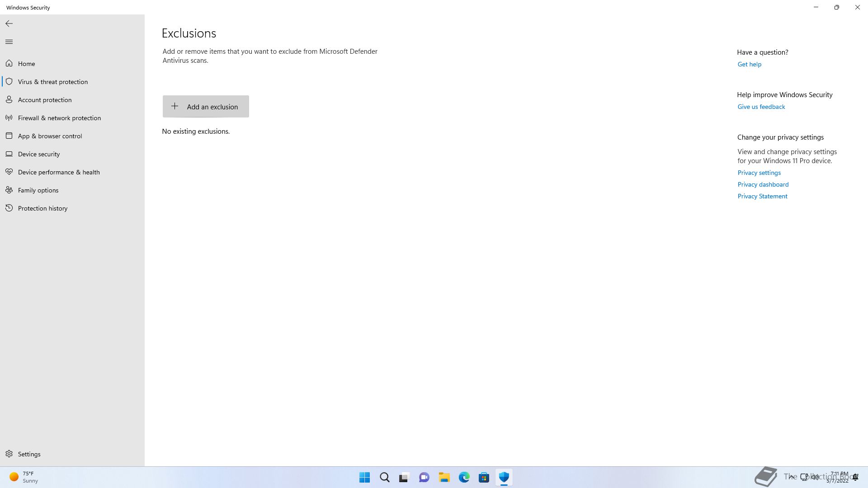Image resolution: width=868 pixels, height=488 pixels.
Task: Click the Virus & threat protection shield icon
Action: pos(9,82)
